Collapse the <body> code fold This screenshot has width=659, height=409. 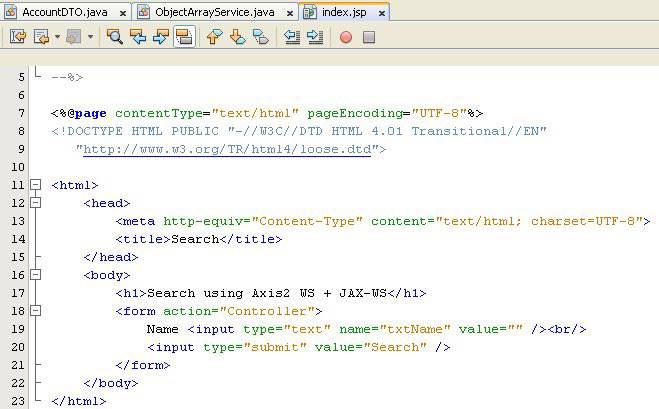pyautogui.click(x=36, y=275)
